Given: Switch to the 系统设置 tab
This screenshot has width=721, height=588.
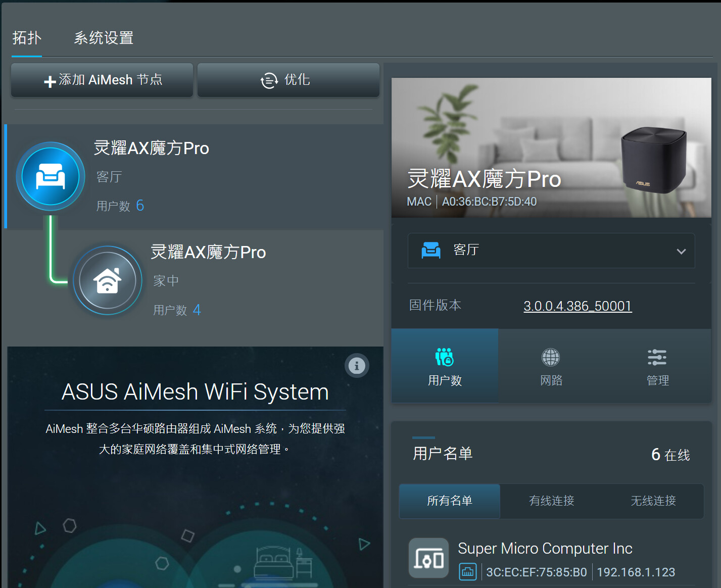Looking at the screenshot, I should point(104,38).
